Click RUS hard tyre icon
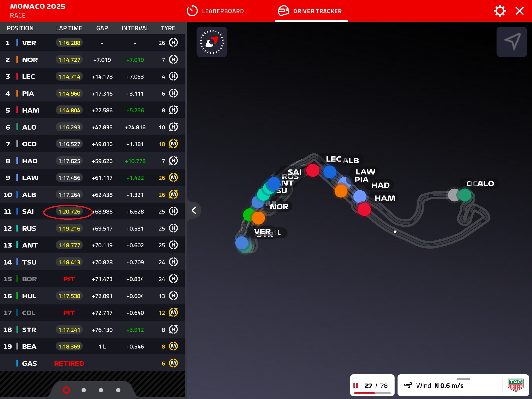 point(173,228)
